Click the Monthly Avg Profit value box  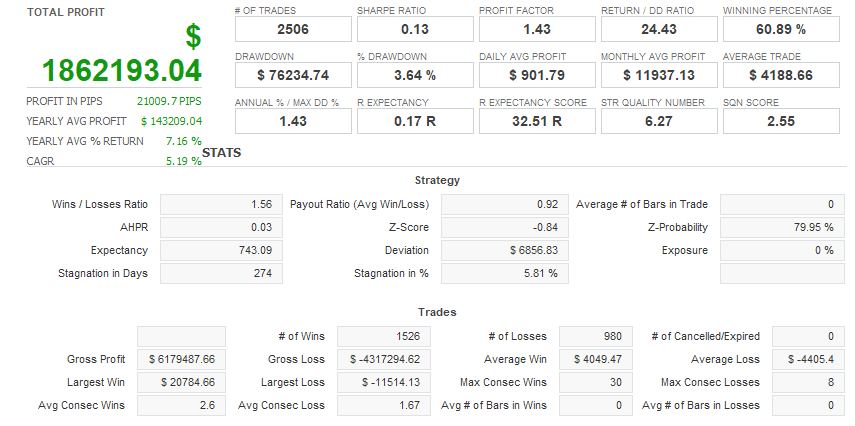(658, 75)
